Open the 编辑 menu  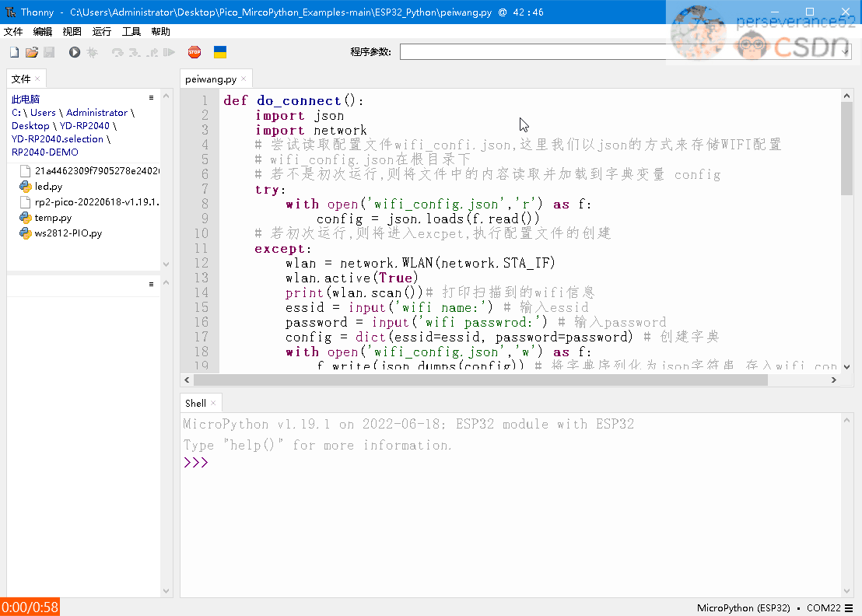[42, 31]
